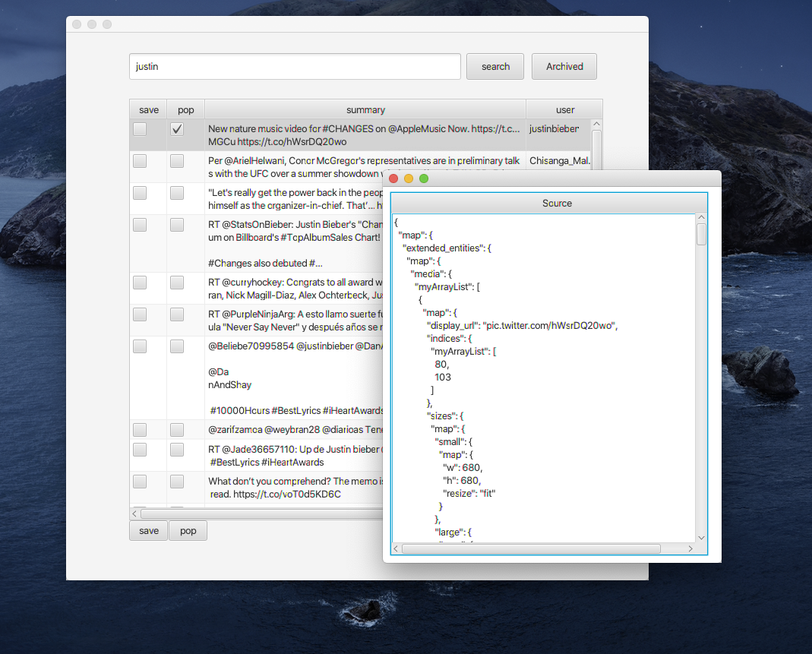812x654 pixels.
Task: Check save box for @zarifzamoa tweet
Action: pyautogui.click(x=140, y=430)
